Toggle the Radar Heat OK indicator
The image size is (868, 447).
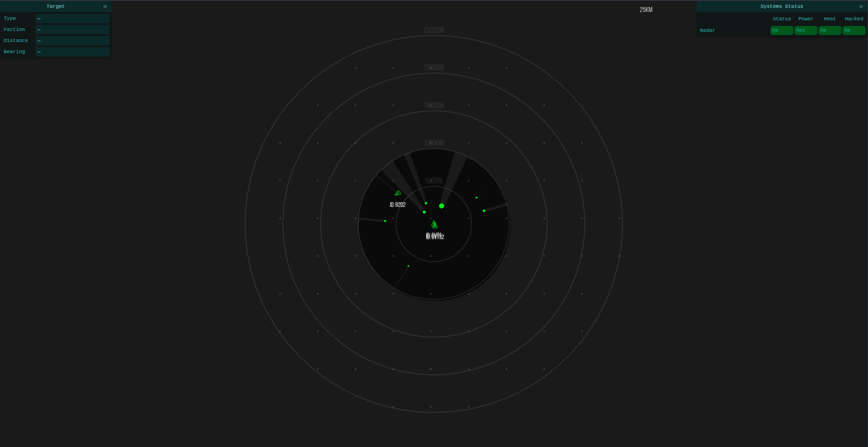(830, 30)
